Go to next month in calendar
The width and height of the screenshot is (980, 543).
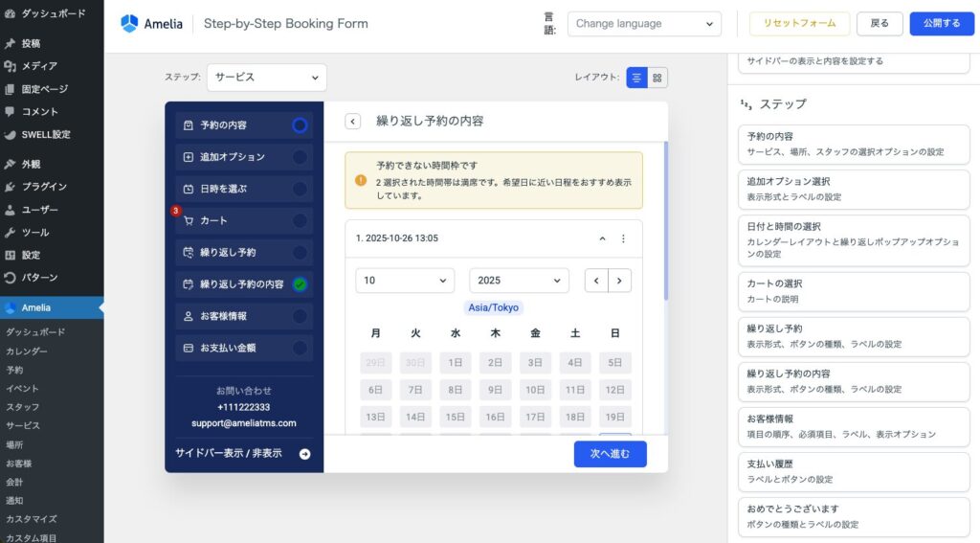point(620,281)
